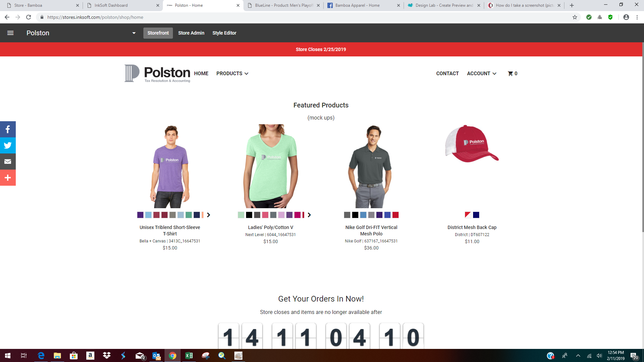Go to the CONTACT page
The height and width of the screenshot is (362, 644).
click(447, 74)
